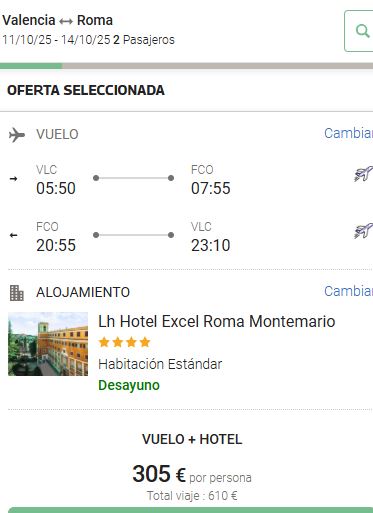The height and width of the screenshot is (513, 373).
Task: Select the 05:50 VLC departure time
Action: [56, 188]
